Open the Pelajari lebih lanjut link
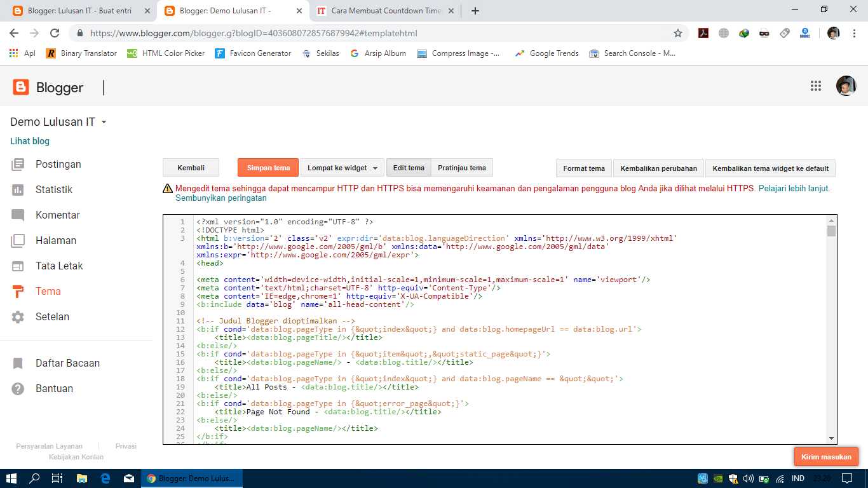Screen dimensions: 868x488 point(794,189)
